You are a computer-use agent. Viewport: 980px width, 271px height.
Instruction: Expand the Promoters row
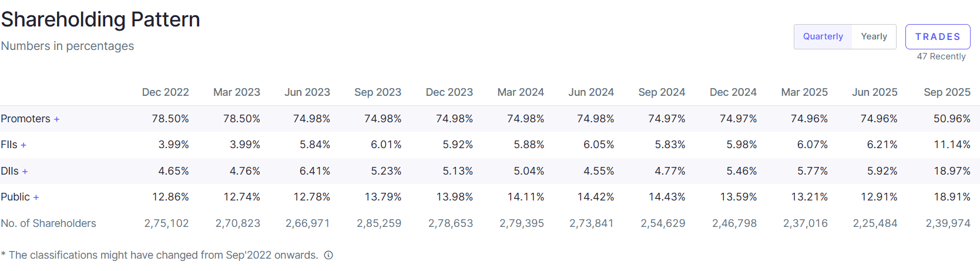[x=56, y=119]
